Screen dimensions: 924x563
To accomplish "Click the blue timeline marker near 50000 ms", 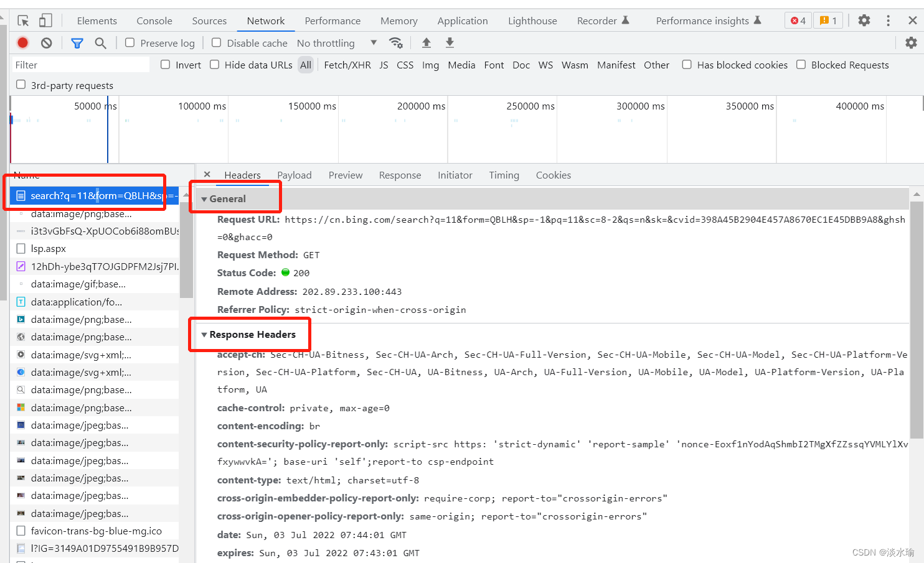I will pyautogui.click(x=107, y=129).
